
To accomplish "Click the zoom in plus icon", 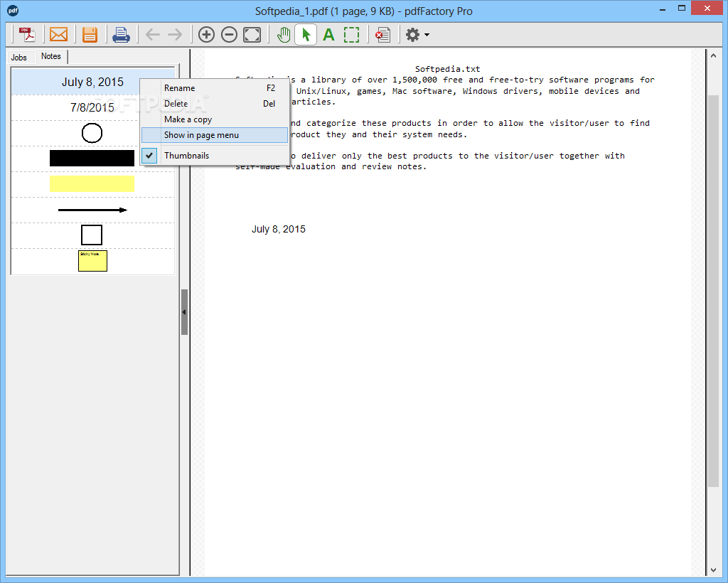I will tap(206, 34).
